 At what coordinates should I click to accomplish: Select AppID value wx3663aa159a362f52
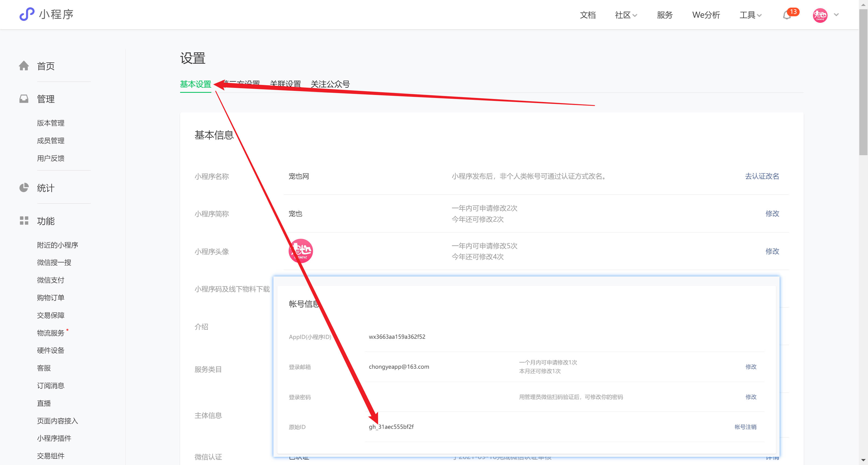(x=397, y=337)
